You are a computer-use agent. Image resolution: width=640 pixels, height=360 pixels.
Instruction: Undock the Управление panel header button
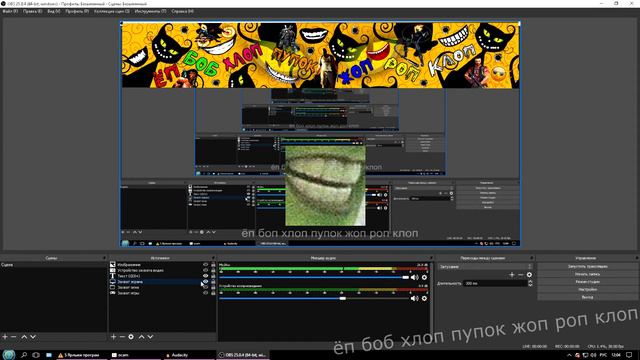(x=637, y=258)
